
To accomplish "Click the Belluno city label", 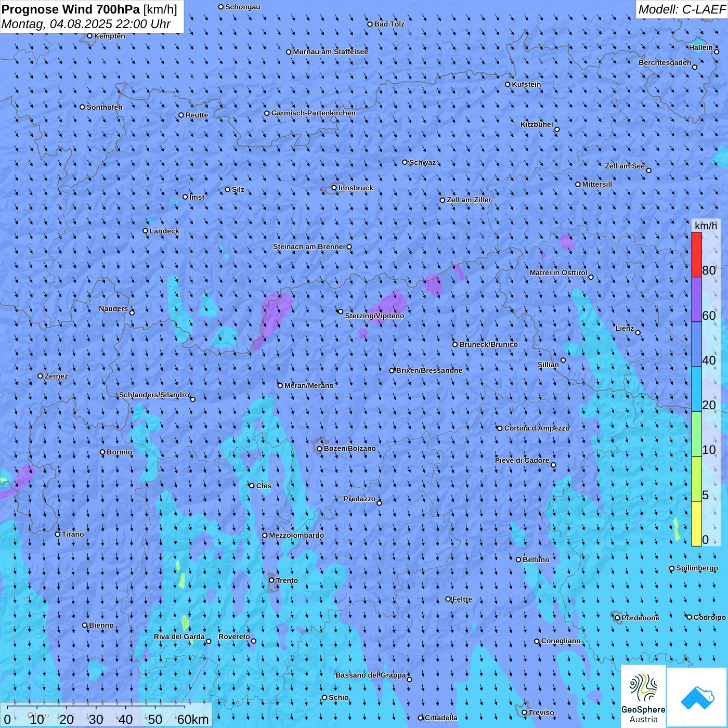I will 536,560.
